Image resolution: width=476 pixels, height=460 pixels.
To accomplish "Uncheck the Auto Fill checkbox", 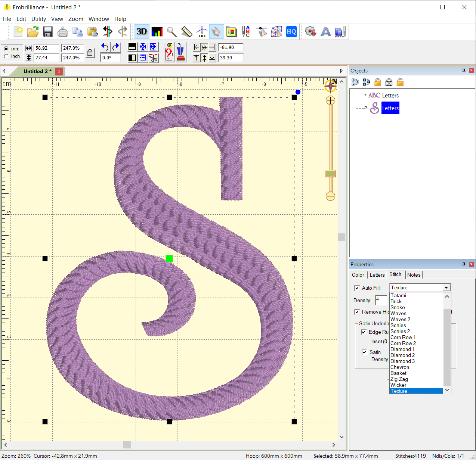I will tap(357, 288).
